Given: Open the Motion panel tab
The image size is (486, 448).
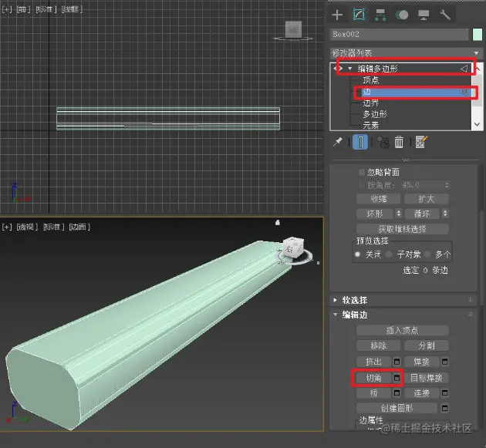Looking at the screenshot, I should pyautogui.click(x=402, y=15).
